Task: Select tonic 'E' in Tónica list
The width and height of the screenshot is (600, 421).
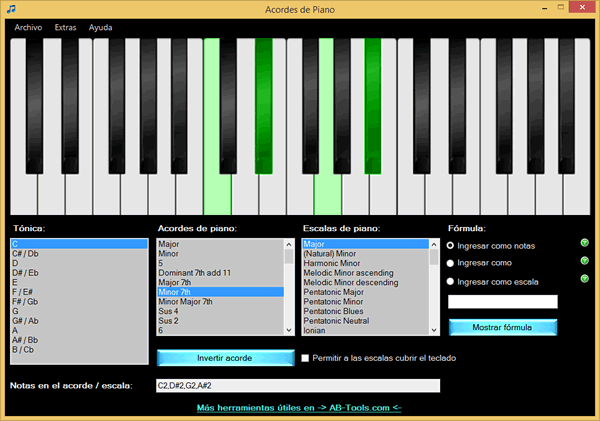Action: (x=79, y=282)
